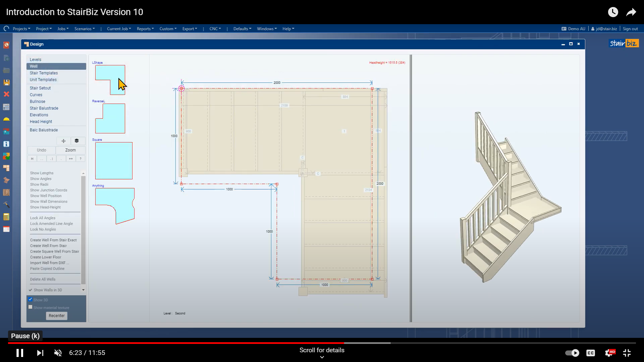Click the red contacts book icon in the sidebar

pos(6,45)
